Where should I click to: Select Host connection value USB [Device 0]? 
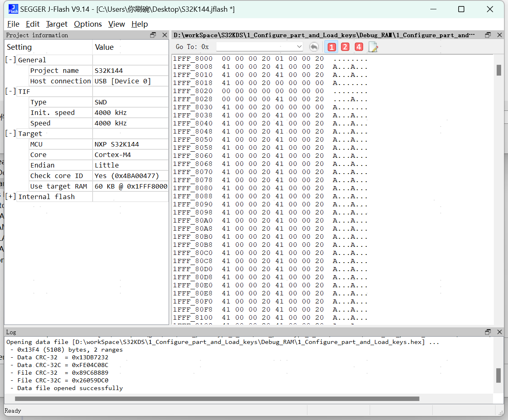pyautogui.click(x=123, y=81)
